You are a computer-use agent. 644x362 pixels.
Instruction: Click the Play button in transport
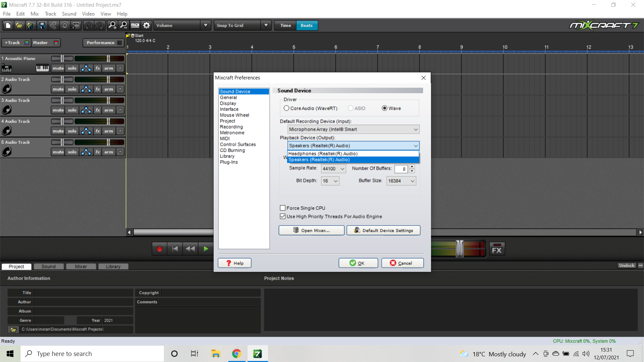click(206, 249)
